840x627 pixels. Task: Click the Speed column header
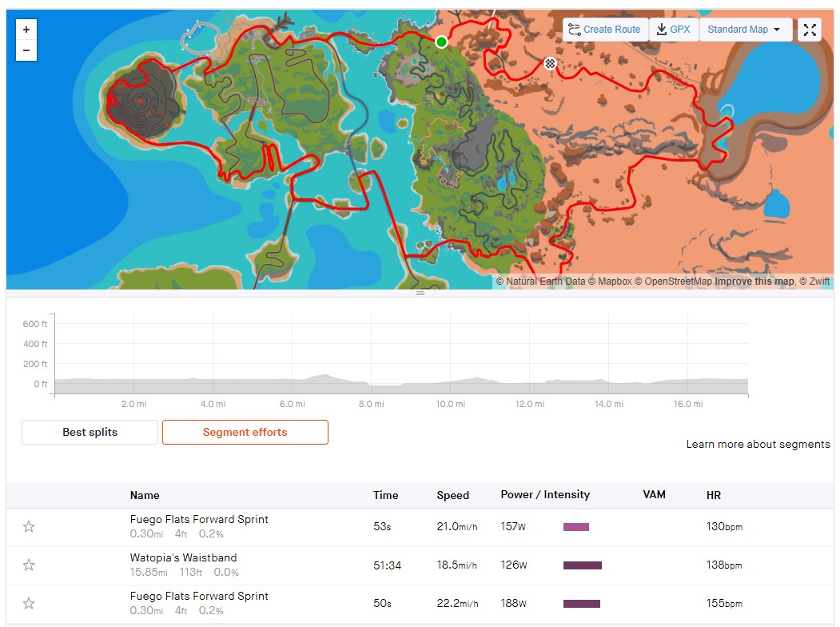[x=452, y=495]
